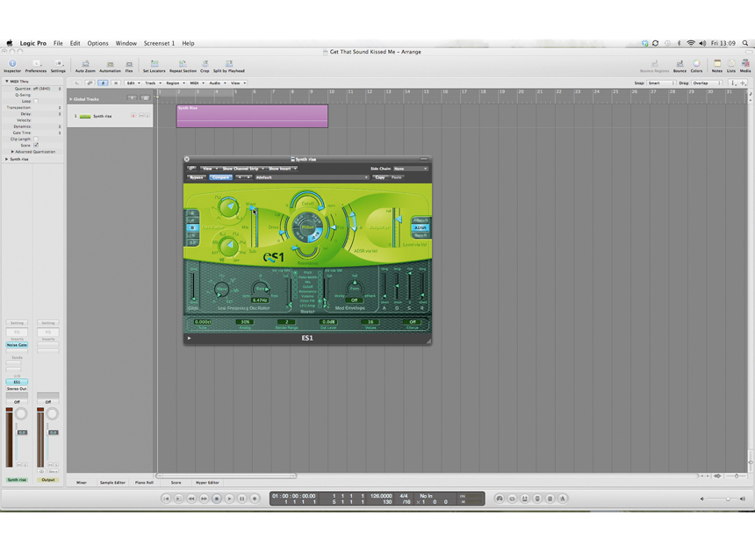
Task: Click the Noise Gate insert slot
Action: pos(17,345)
